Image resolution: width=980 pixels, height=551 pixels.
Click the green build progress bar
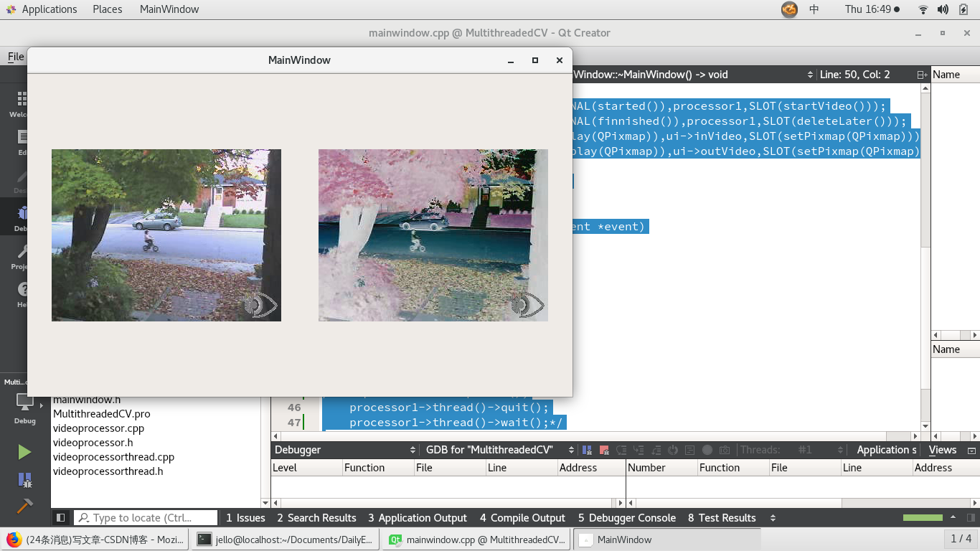click(x=921, y=517)
